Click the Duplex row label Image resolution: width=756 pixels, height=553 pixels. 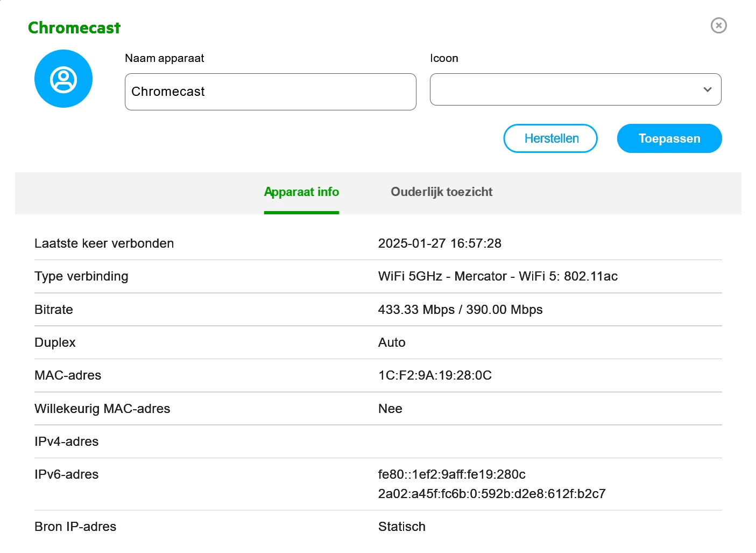pos(55,342)
